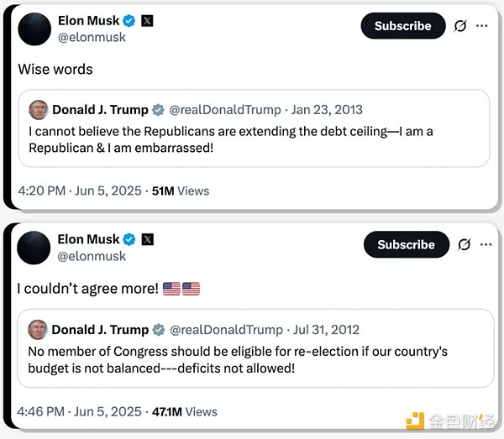Open the Grok icon on the "Wise words" post
This screenshot has height=439, width=504.
(x=460, y=26)
